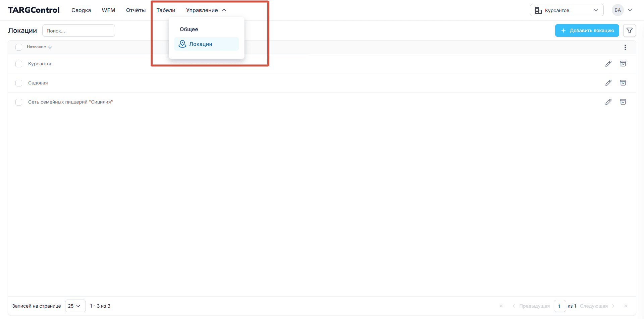Open the Табели tab

click(166, 10)
